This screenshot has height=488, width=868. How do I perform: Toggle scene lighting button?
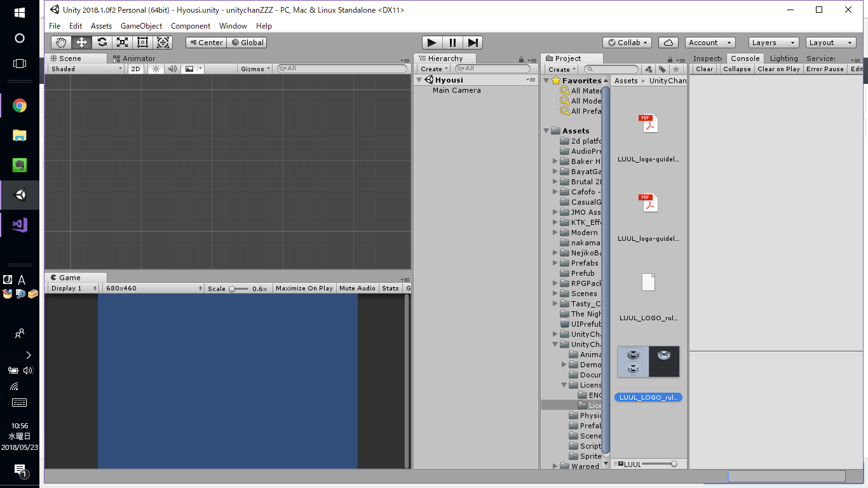point(156,69)
